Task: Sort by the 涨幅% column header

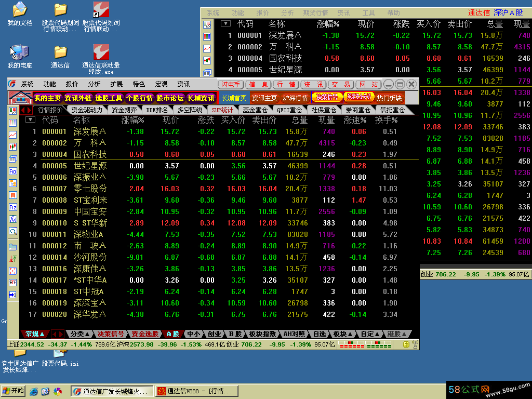Action: coord(132,120)
